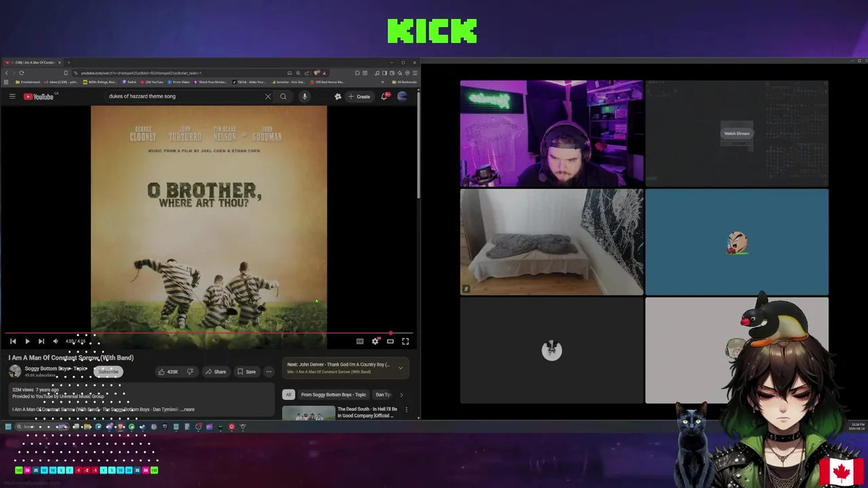868x488 pixels.
Task: Select the dark tile with round avatar
Action: [x=551, y=350]
